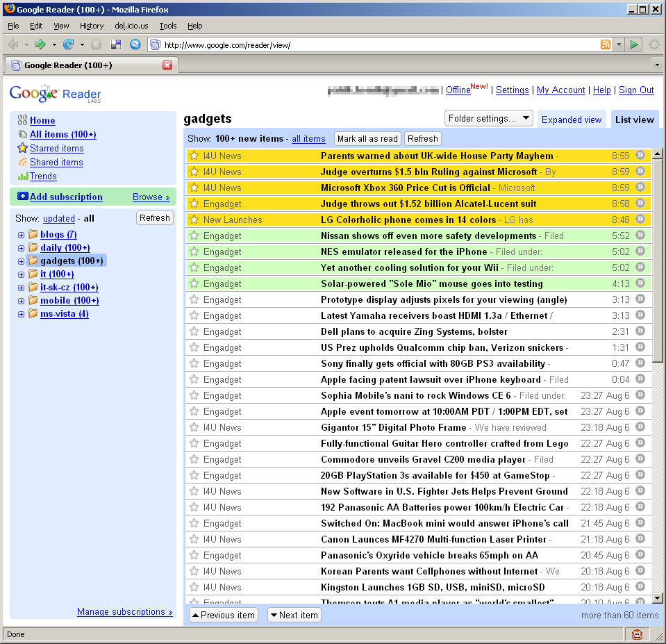
Task: Open the 'Gigantor 15" Digital Photo Frame' item via its arrow icon
Action: (x=640, y=427)
